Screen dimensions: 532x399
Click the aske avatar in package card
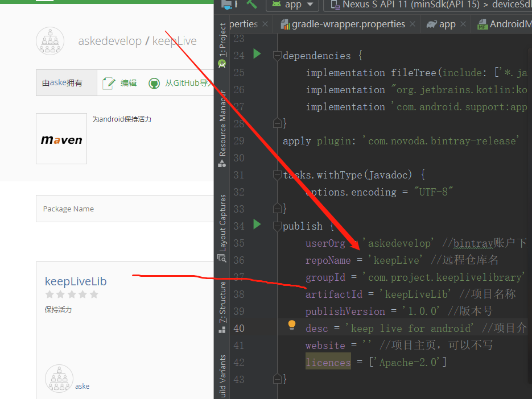click(x=59, y=379)
